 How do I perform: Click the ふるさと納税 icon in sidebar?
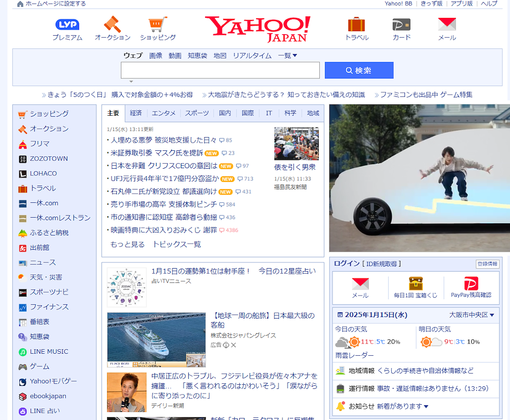(x=22, y=233)
